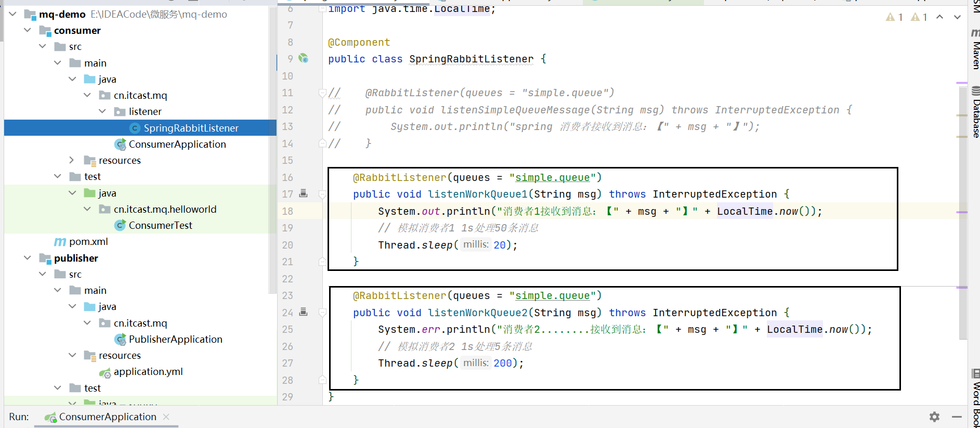Collapse the cn.itcast.mq.helloworld package
The image size is (980, 428).
coord(87,209)
